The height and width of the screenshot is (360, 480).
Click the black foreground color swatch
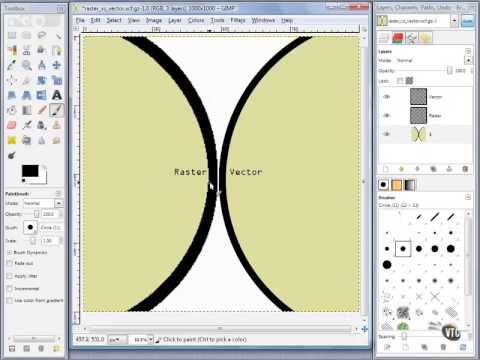pos(30,171)
